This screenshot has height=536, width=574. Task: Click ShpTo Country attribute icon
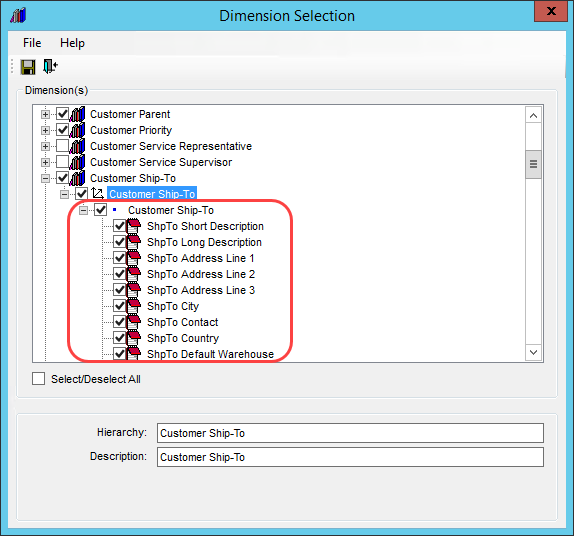pos(134,338)
